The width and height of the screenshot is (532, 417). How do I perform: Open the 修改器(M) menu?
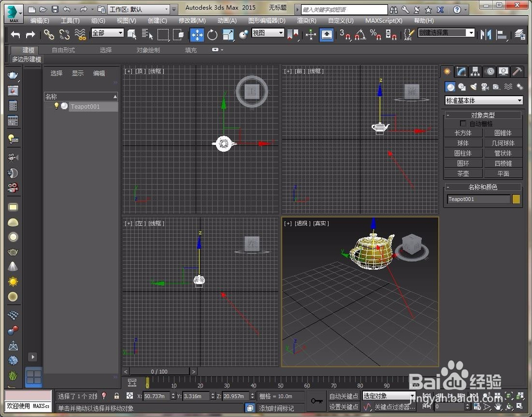pos(192,21)
